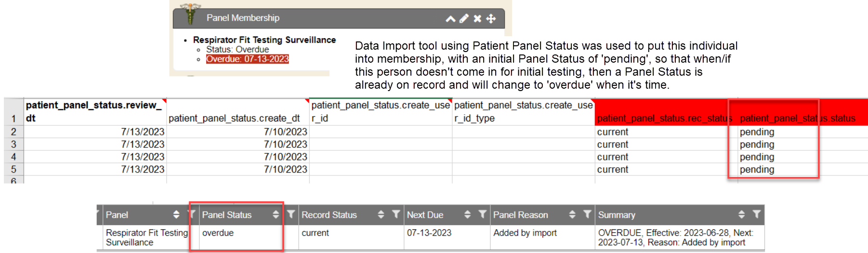Collapse the Panel Membership widget
868x253 pixels.
[x=450, y=19]
